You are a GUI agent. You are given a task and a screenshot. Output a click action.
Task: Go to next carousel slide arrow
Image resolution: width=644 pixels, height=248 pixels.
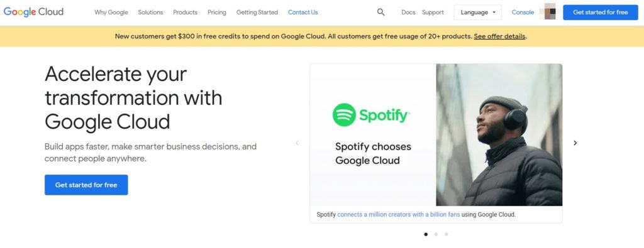coord(575,143)
